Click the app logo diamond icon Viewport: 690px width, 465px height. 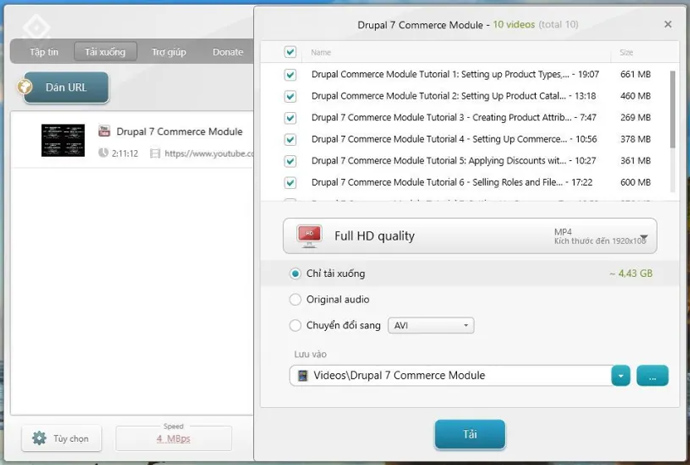pos(36,27)
